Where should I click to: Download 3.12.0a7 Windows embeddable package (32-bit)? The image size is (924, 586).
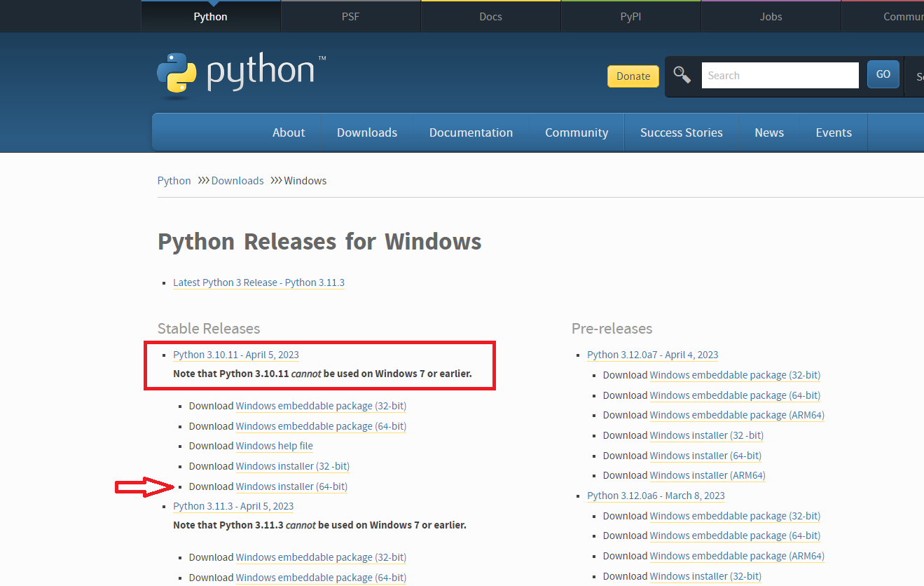coord(735,375)
